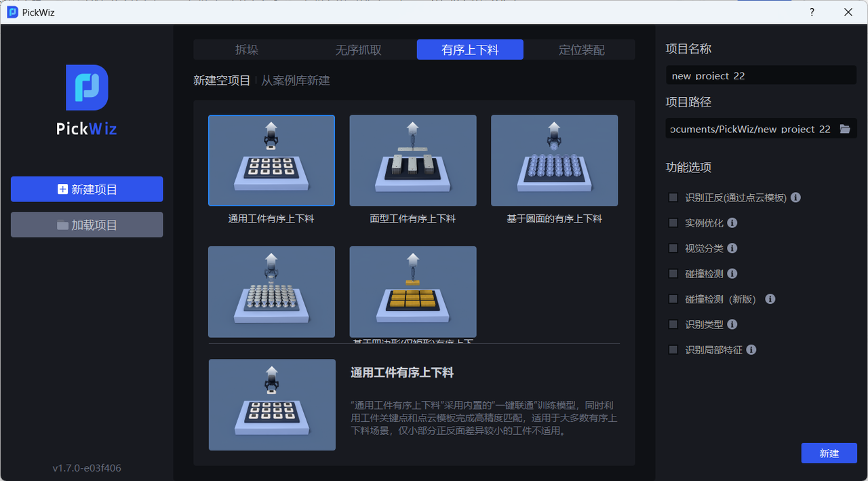This screenshot has height=481, width=868.
Task: Click info icon next to 实例优化
Action: coord(732,223)
